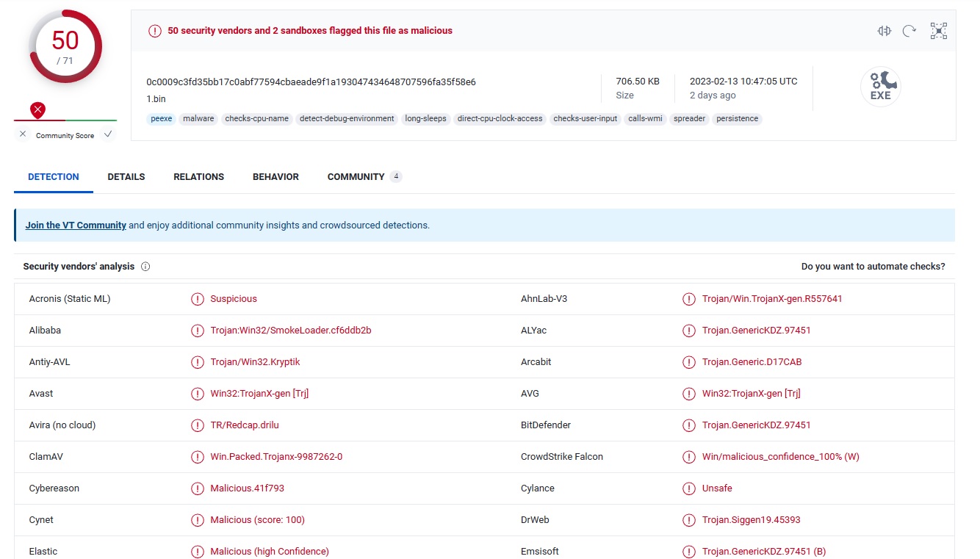Select the checks-user-input tag

tap(586, 118)
